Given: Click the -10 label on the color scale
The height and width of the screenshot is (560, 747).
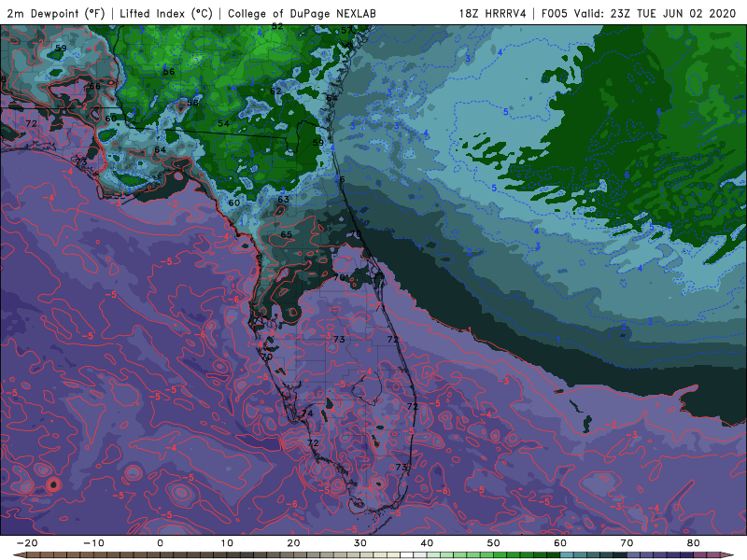Looking at the screenshot, I should [x=93, y=543].
